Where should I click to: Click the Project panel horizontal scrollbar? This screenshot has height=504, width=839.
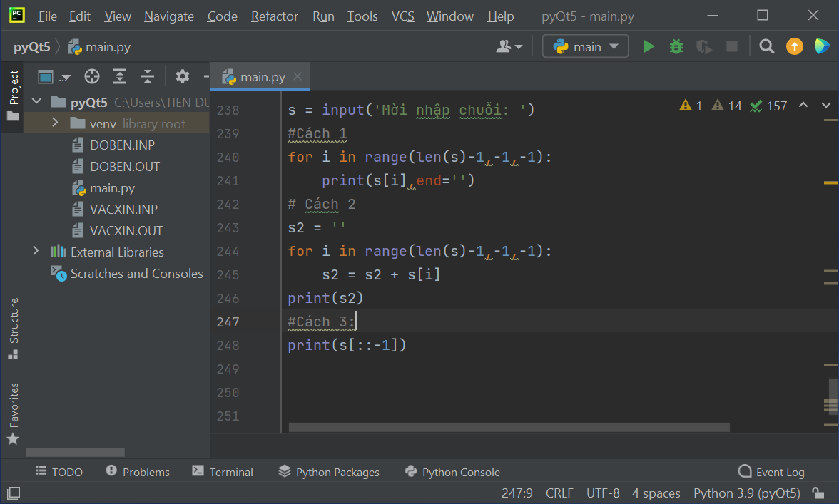coord(75,452)
